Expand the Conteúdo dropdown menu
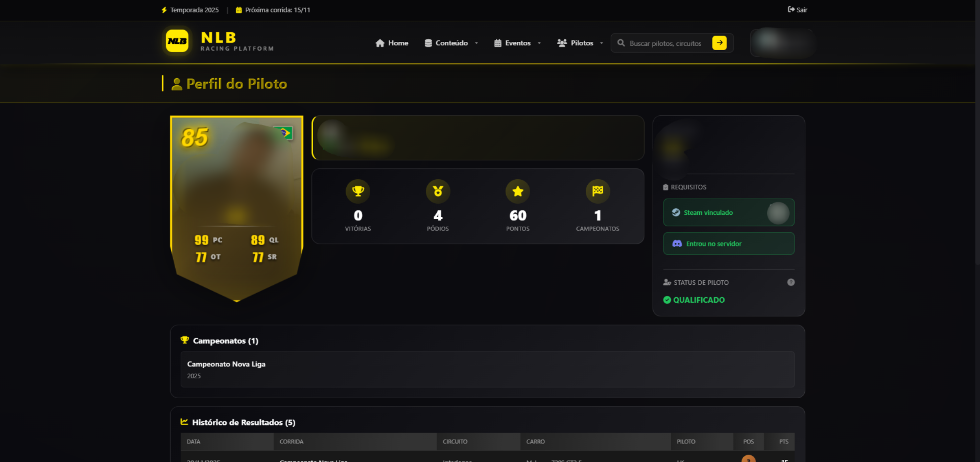980x462 pixels. tap(451, 43)
